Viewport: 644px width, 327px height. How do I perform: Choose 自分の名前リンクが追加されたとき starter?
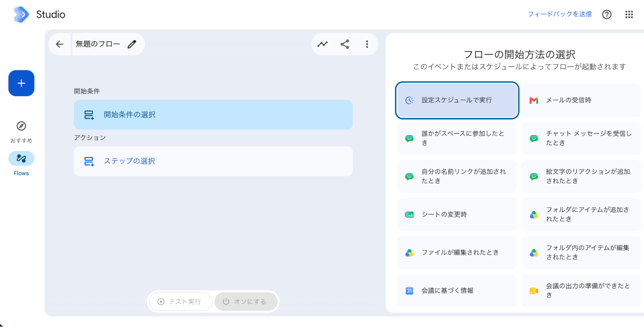click(x=457, y=177)
